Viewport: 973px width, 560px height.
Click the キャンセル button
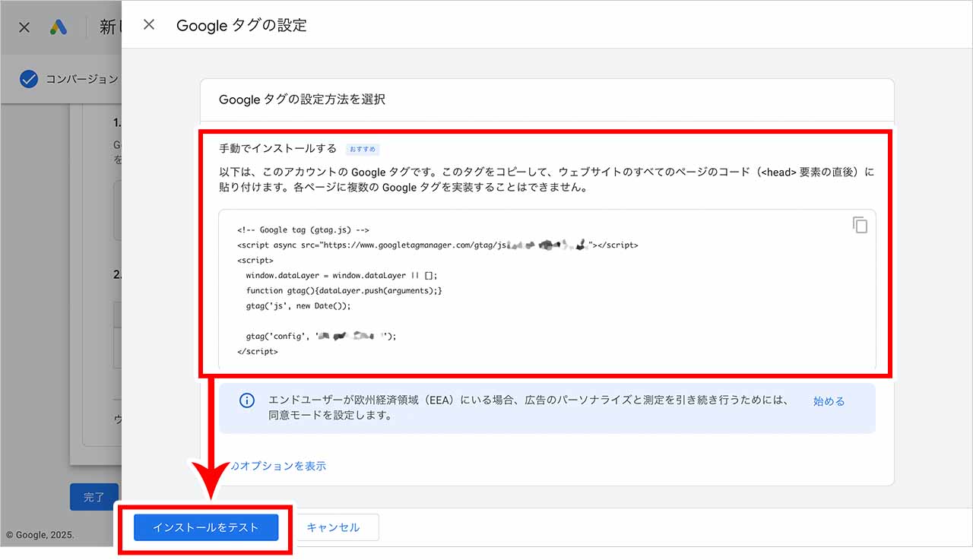pyautogui.click(x=333, y=527)
